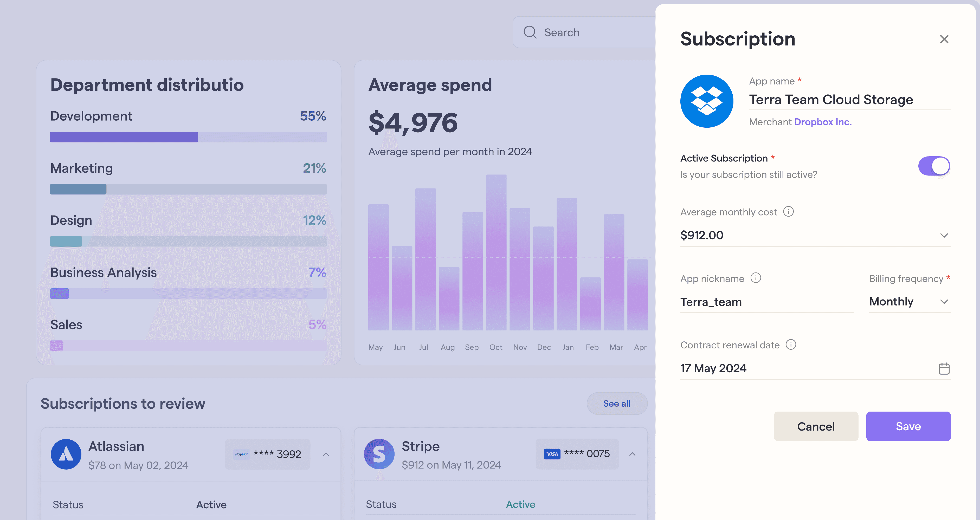Click '$912 on May 11, 2024' text
Image resolution: width=980 pixels, height=520 pixels.
[451, 465]
